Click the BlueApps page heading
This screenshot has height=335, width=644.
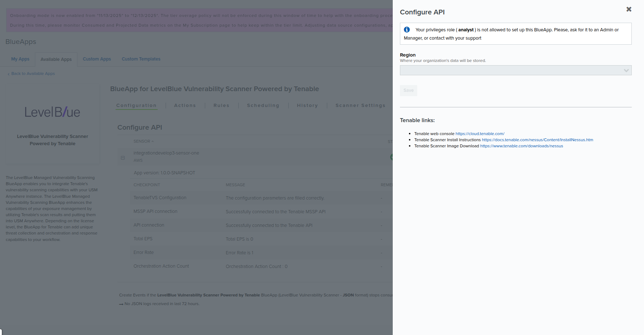click(21, 42)
